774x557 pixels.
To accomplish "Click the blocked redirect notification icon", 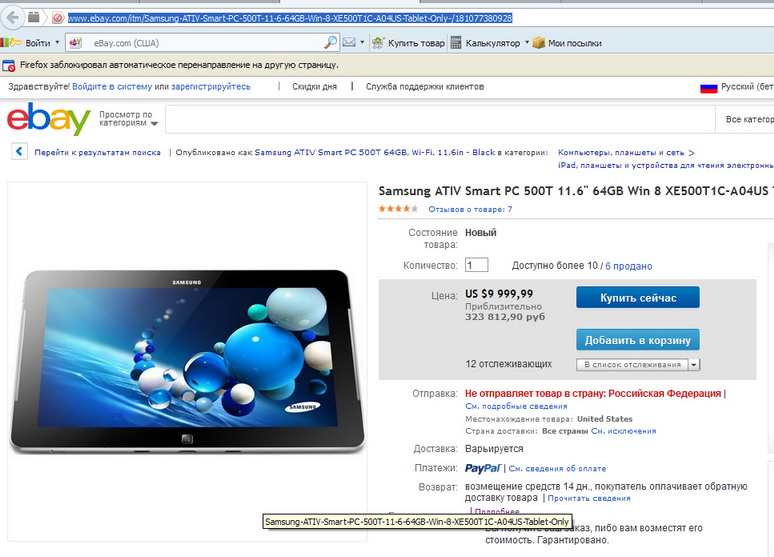I will pos(9,65).
